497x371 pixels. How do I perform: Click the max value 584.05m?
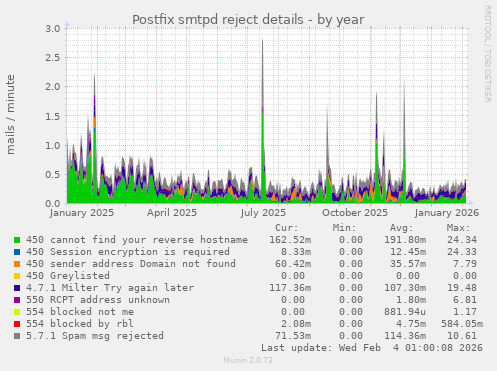point(462,324)
